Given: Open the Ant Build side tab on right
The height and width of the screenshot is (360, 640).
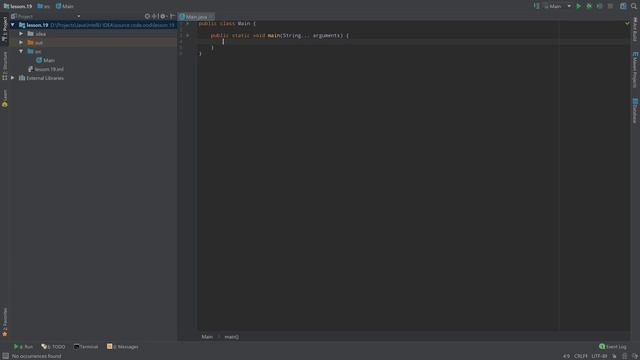Looking at the screenshot, I should tap(635, 29).
